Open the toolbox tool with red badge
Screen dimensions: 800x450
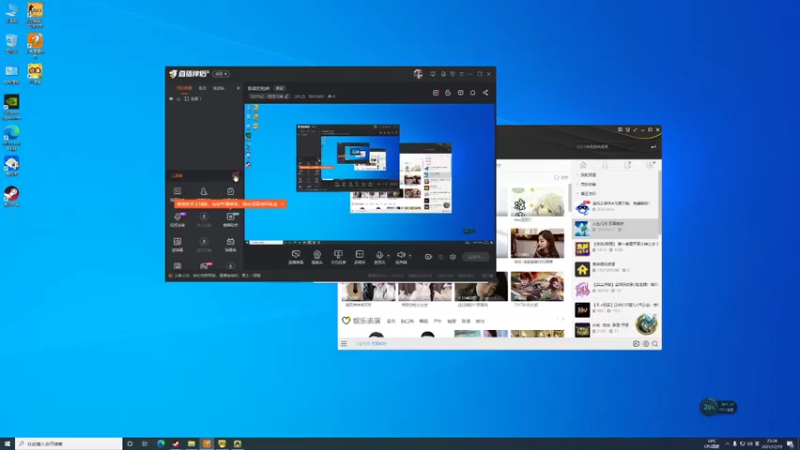coord(205,266)
